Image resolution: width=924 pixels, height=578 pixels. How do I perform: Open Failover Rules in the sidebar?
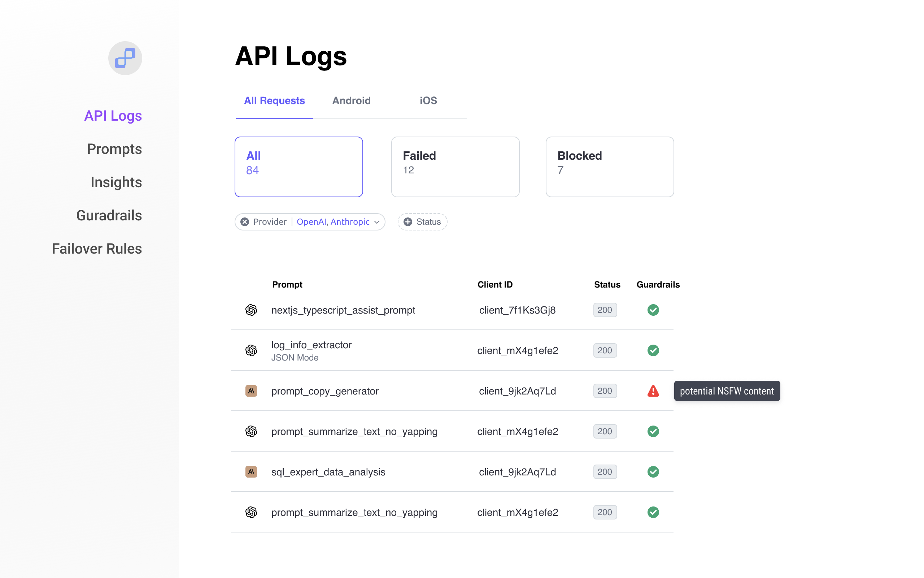click(x=97, y=249)
